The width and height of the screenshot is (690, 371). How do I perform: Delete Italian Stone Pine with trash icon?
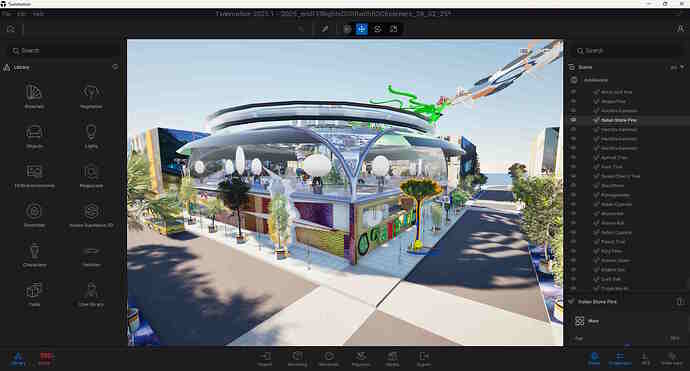click(680, 302)
